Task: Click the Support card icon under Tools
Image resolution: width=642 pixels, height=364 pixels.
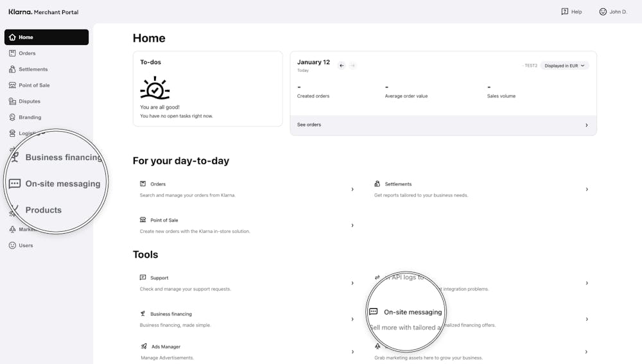Action: (143, 277)
